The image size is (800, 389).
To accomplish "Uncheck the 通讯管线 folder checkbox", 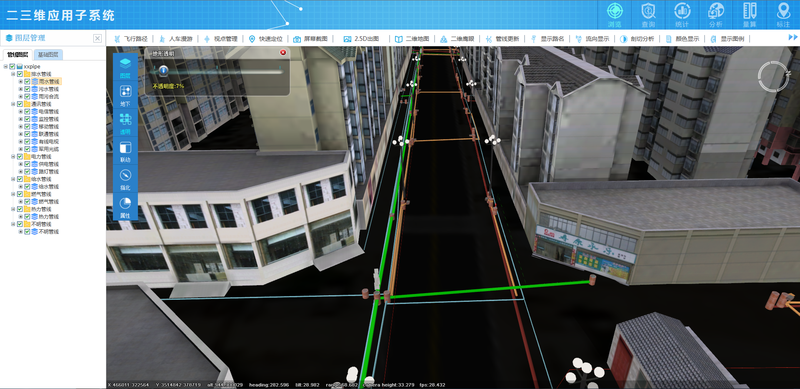I will pos(20,104).
